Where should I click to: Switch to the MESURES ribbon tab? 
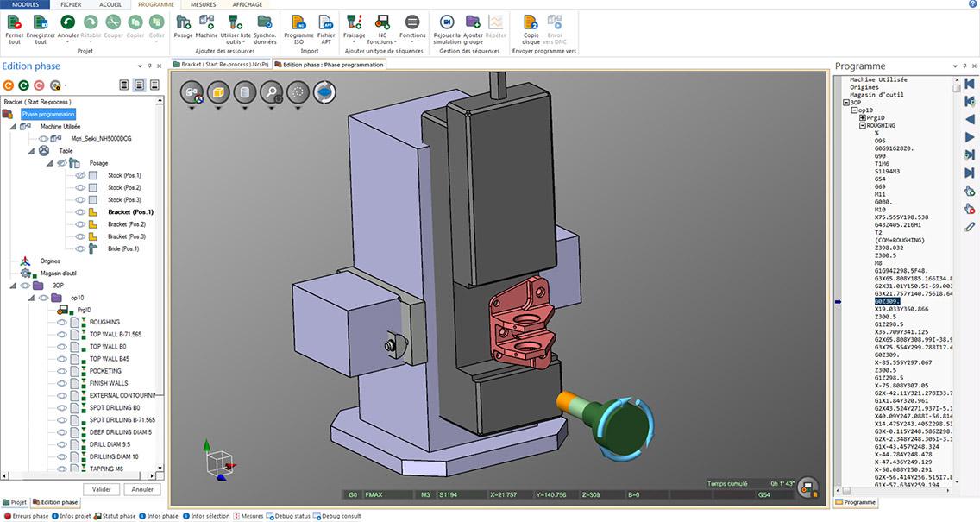204,4
